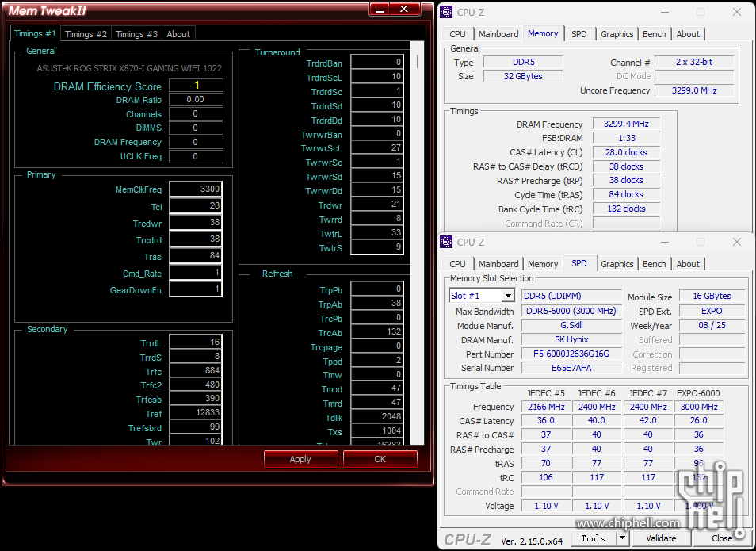Click the CPU-Z logo icon in the SPD window title bar
This screenshot has width=756, height=551.
(x=446, y=242)
